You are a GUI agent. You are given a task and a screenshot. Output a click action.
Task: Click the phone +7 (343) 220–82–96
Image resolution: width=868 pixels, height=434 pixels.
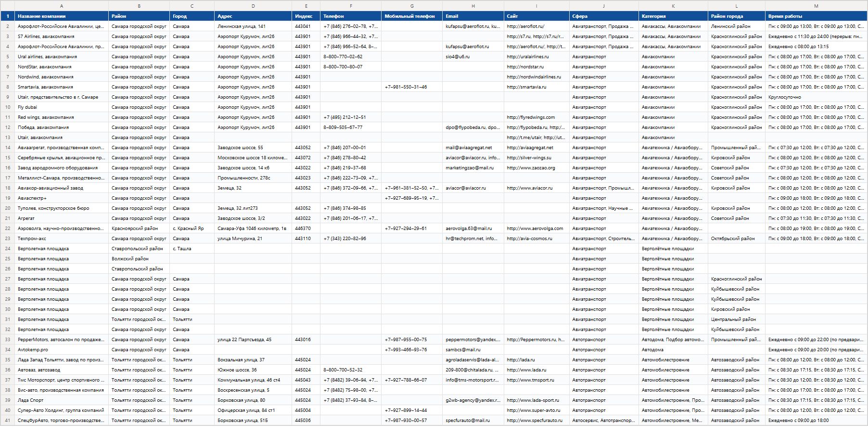click(x=351, y=239)
